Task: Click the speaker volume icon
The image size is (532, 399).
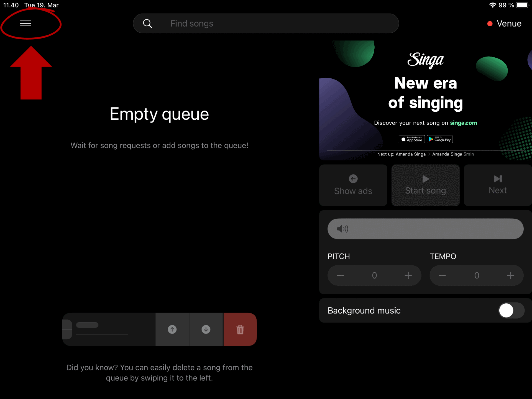Action: click(342, 229)
